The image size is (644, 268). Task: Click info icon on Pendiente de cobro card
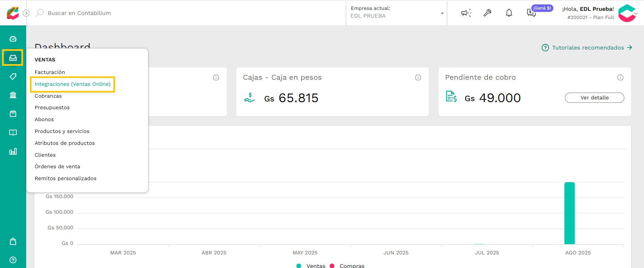620,78
